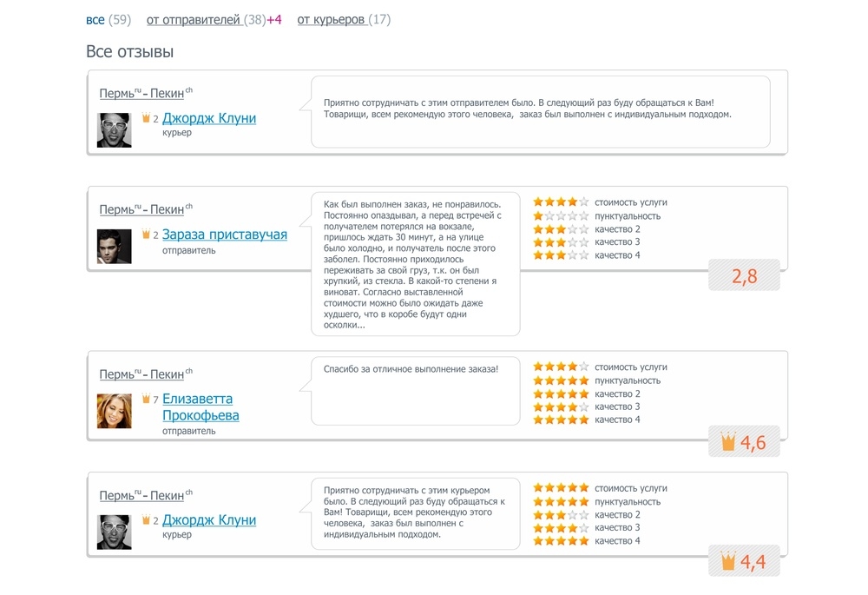Click Джордж Клуни avatar in last review

click(114, 532)
